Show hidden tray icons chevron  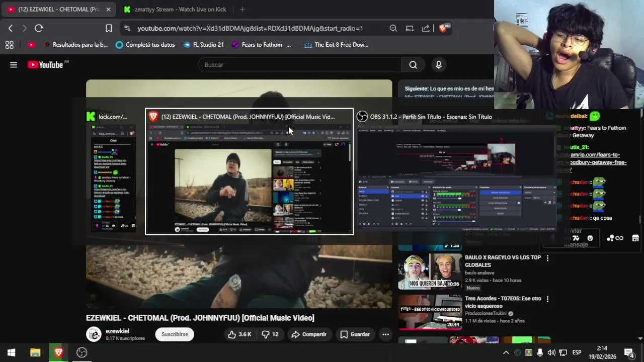pyautogui.click(x=506, y=352)
